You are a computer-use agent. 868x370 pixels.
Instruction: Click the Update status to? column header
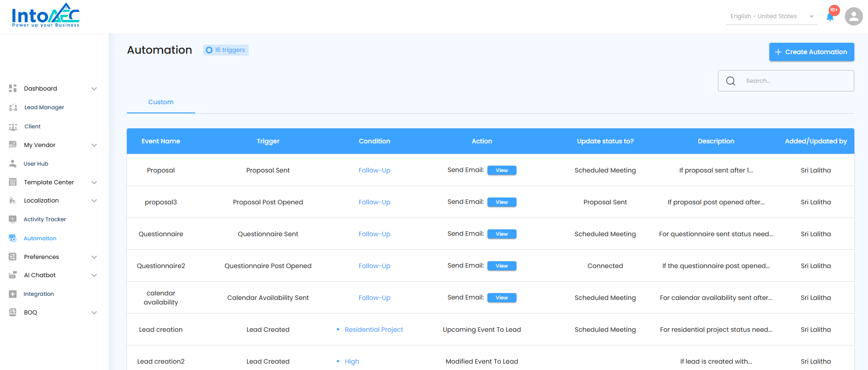pos(605,141)
